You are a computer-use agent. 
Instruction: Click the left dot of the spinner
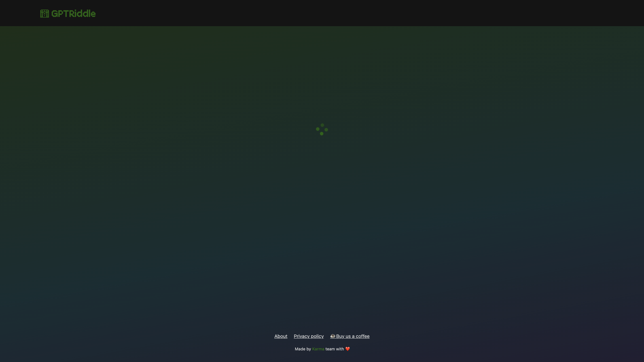point(318,129)
